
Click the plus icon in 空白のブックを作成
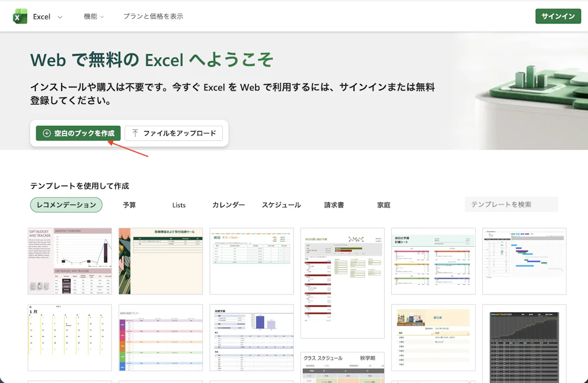pyautogui.click(x=46, y=133)
